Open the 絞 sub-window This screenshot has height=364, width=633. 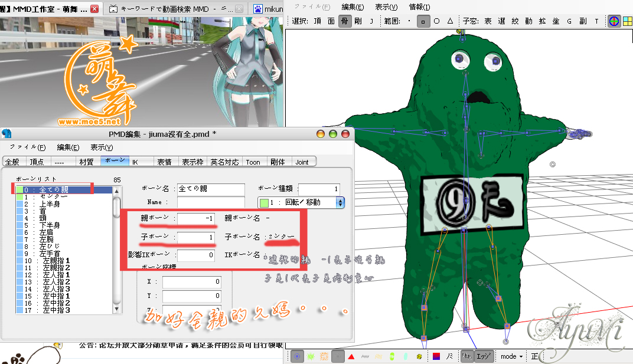[515, 21]
